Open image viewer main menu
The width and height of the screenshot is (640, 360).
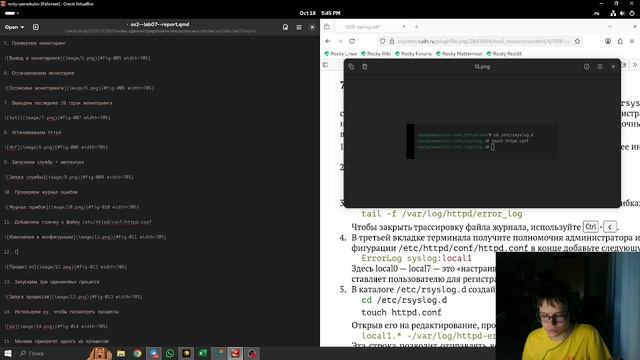600,67
